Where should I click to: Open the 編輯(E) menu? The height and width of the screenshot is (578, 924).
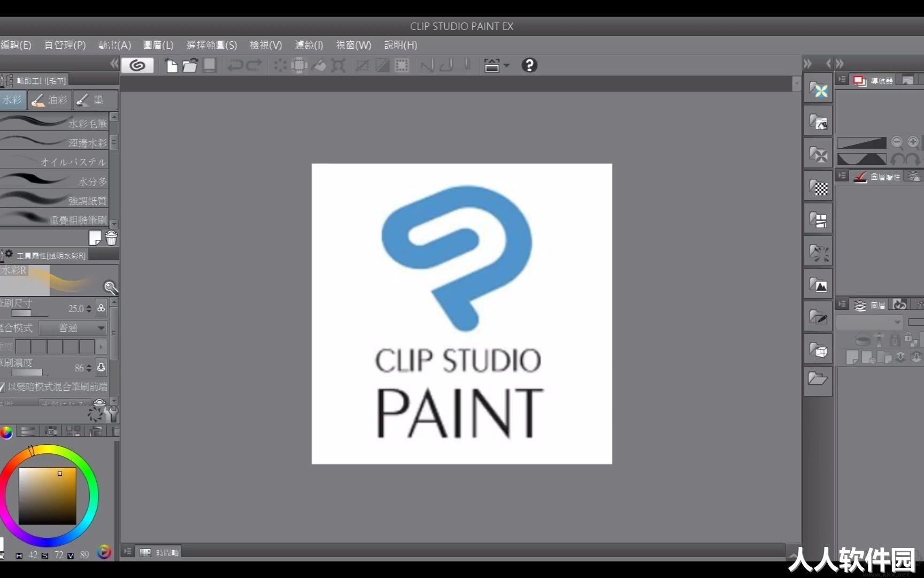pos(16,45)
